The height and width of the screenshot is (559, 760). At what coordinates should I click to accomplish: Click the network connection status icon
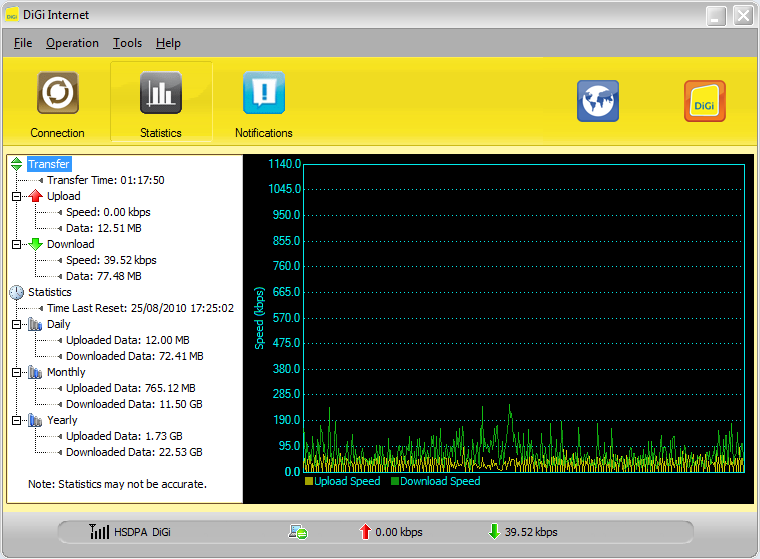click(297, 532)
